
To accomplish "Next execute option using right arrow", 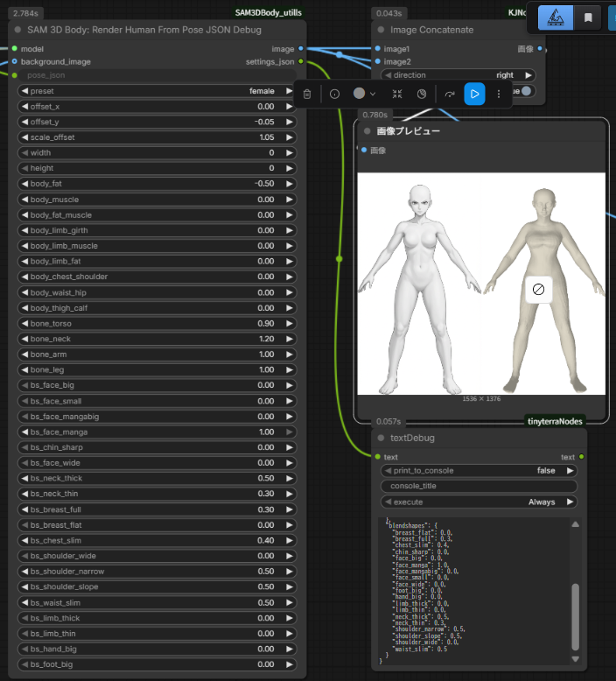I will [570, 502].
